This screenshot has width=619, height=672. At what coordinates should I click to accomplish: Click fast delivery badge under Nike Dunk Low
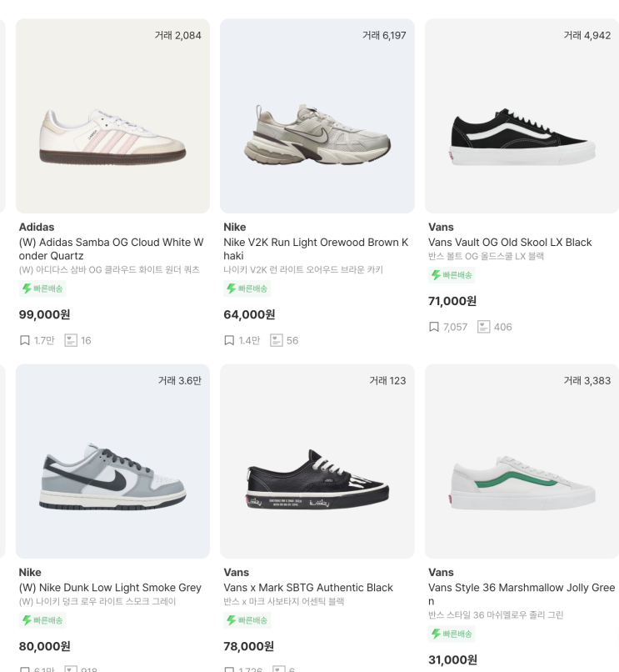pos(42,620)
